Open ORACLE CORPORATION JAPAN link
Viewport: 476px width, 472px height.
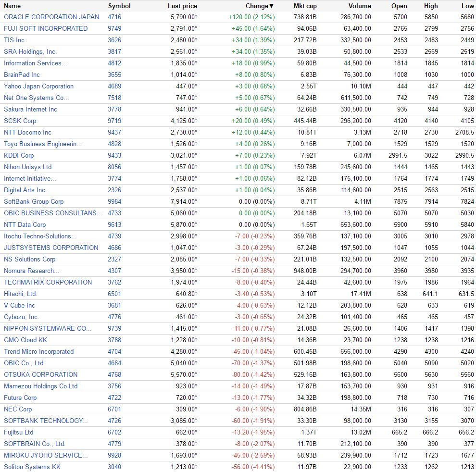click(51, 17)
